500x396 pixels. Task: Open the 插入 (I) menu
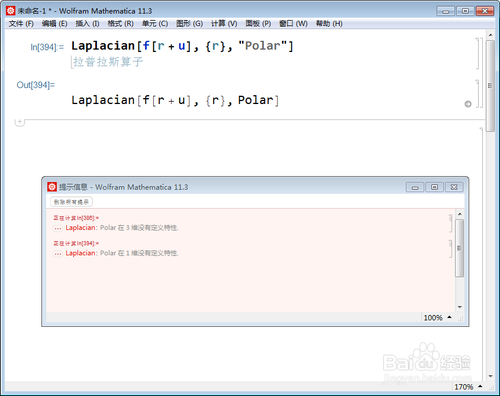pos(87,24)
